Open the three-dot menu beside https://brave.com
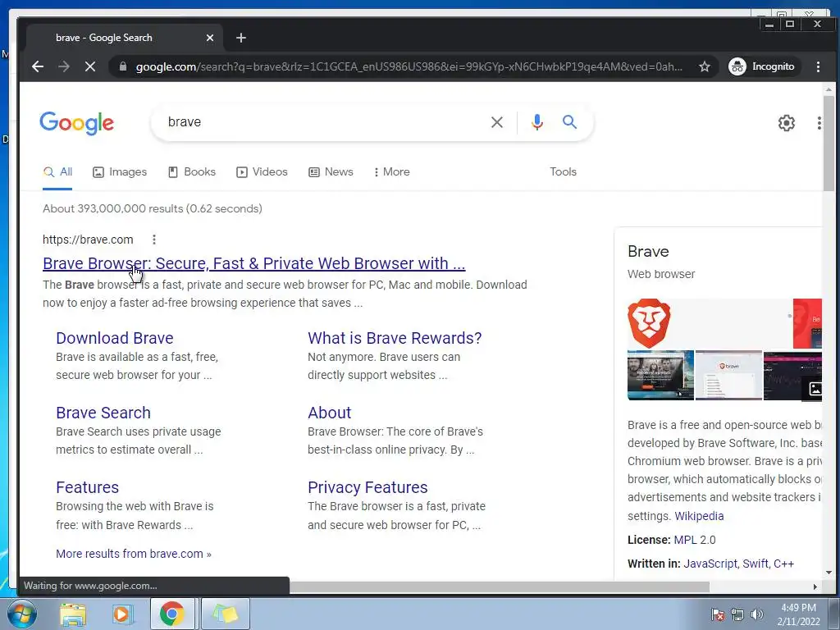The height and width of the screenshot is (630, 840). click(154, 240)
